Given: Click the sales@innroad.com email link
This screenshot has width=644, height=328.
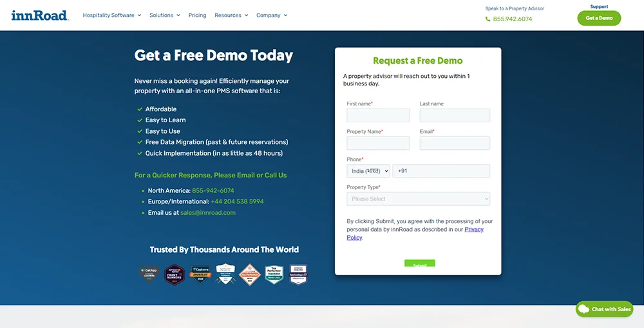Looking at the screenshot, I should click(208, 213).
